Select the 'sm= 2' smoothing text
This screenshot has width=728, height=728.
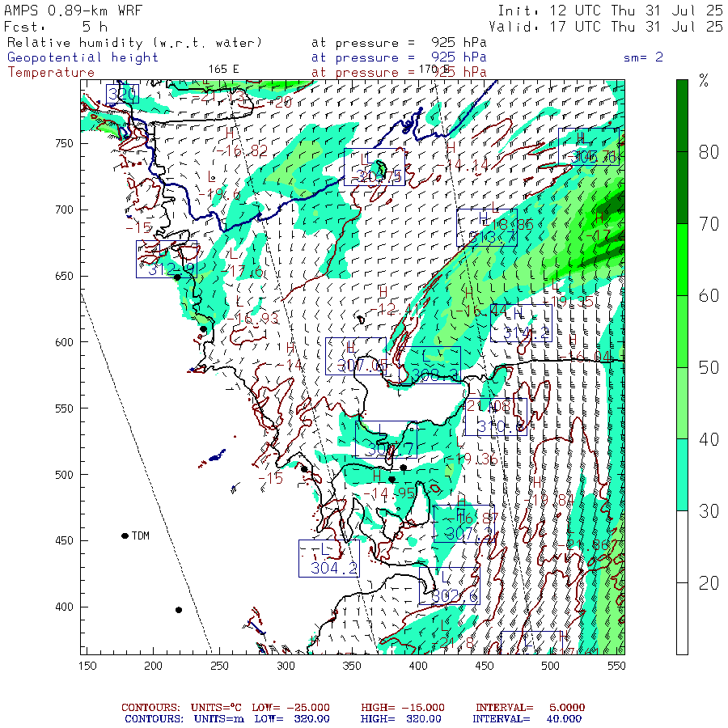pos(643,57)
